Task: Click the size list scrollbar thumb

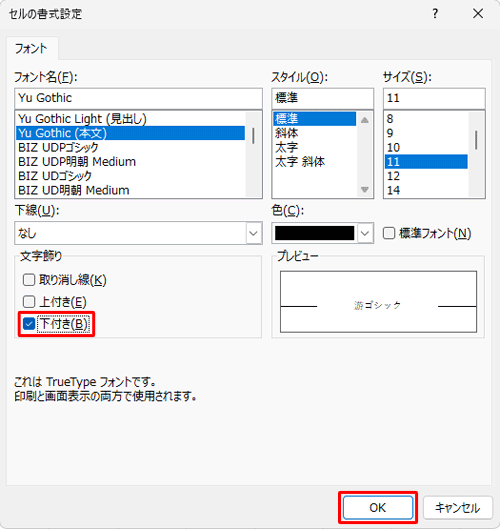Action: [x=476, y=140]
